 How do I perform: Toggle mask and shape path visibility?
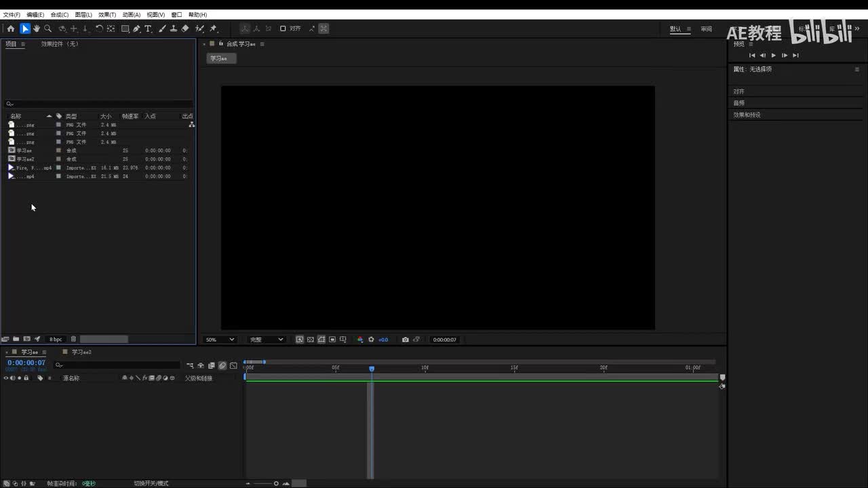point(321,340)
